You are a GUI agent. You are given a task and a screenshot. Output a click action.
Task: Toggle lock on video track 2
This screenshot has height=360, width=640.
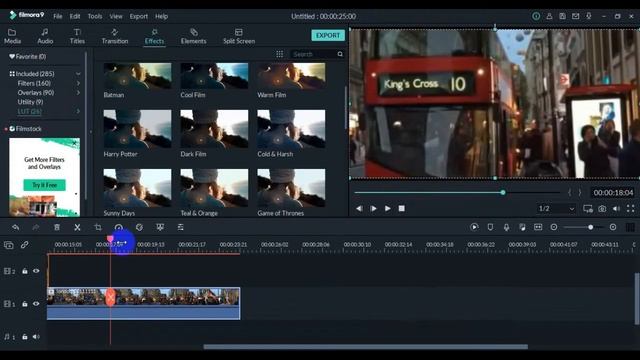(25, 271)
